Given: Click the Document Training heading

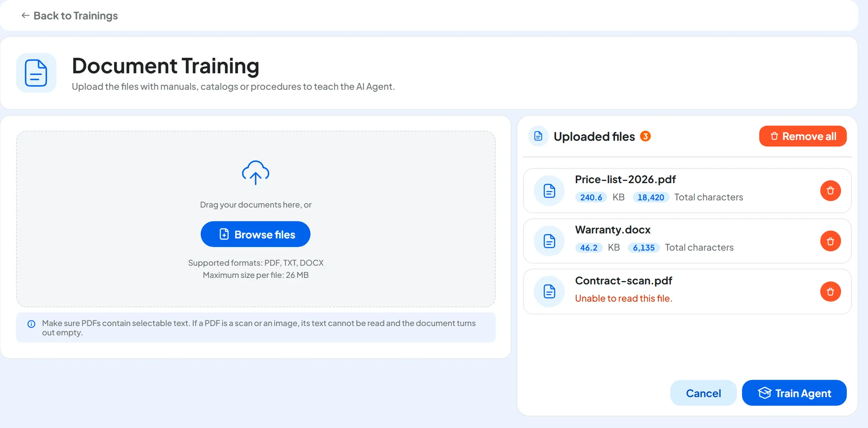Looking at the screenshot, I should 165,66.
